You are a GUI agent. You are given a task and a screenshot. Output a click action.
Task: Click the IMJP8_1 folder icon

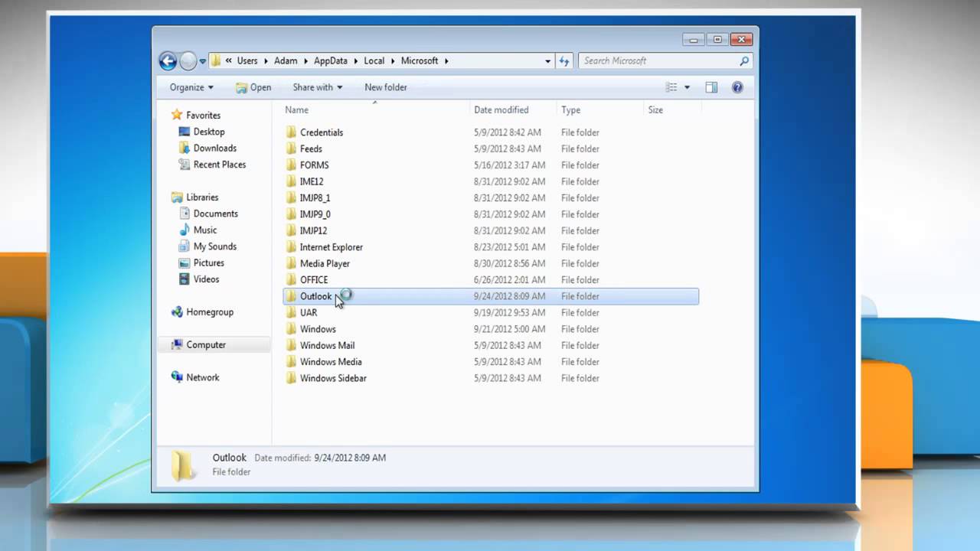[290, 198]
